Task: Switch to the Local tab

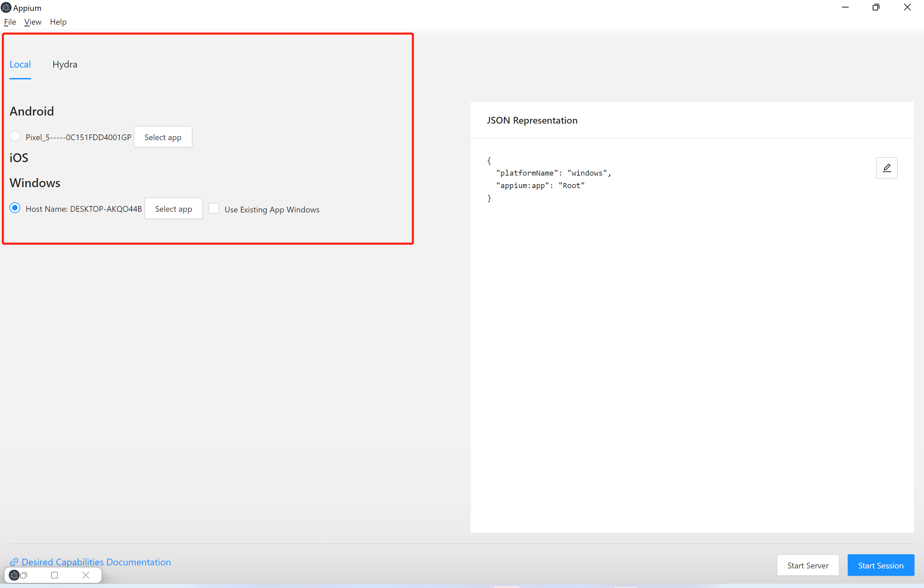Action: coord(20,64)
